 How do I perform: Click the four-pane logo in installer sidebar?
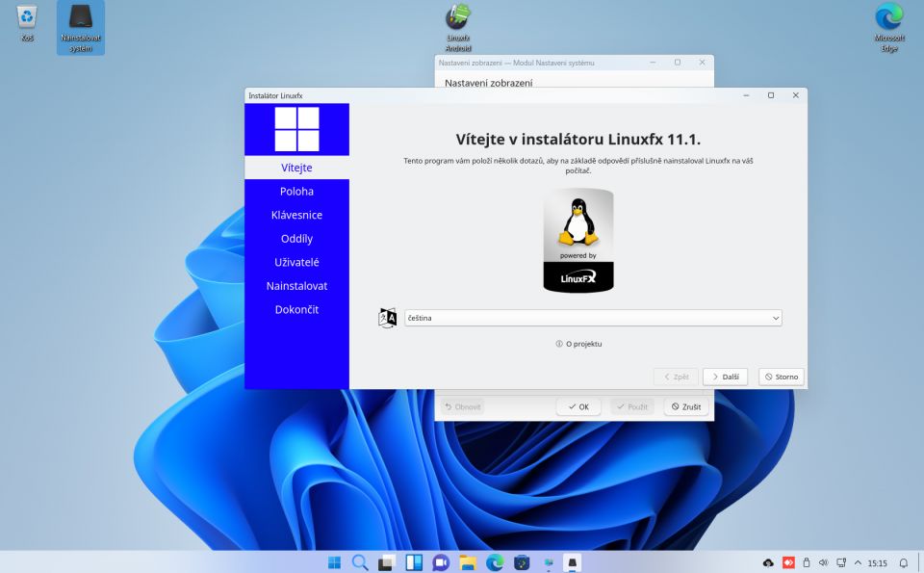(297, 129)
